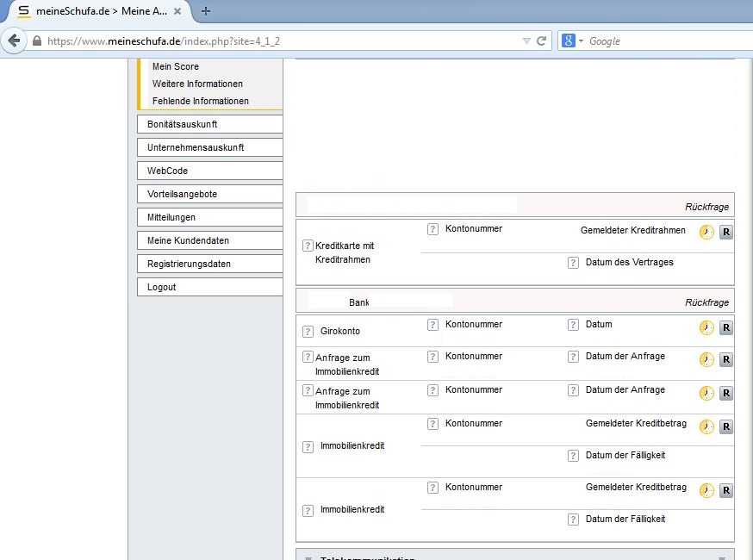This screenshot has height=560, width=753.
Task: Click help icon beside Girokonto
Action: coord(308,332)
